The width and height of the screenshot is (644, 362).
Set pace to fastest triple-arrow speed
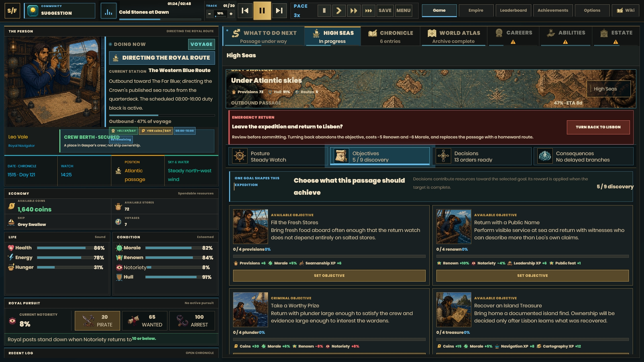point(368,10)
